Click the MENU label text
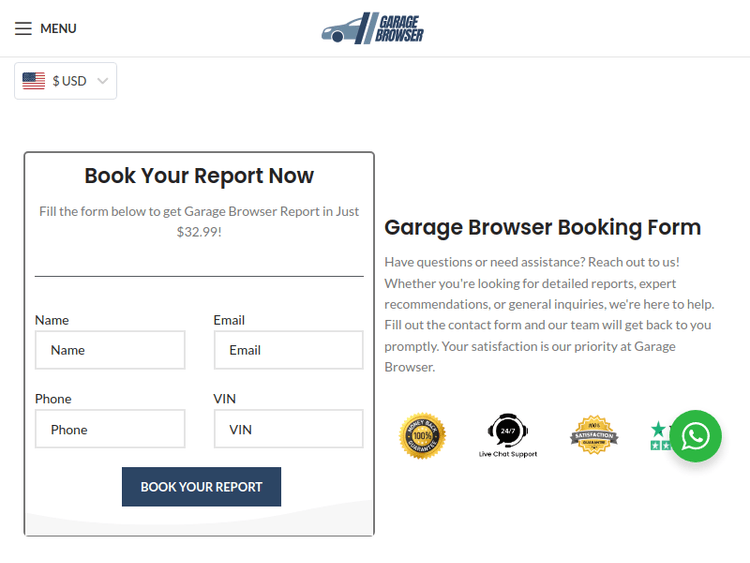Screen dimensions: 750x563 point(58,29)
